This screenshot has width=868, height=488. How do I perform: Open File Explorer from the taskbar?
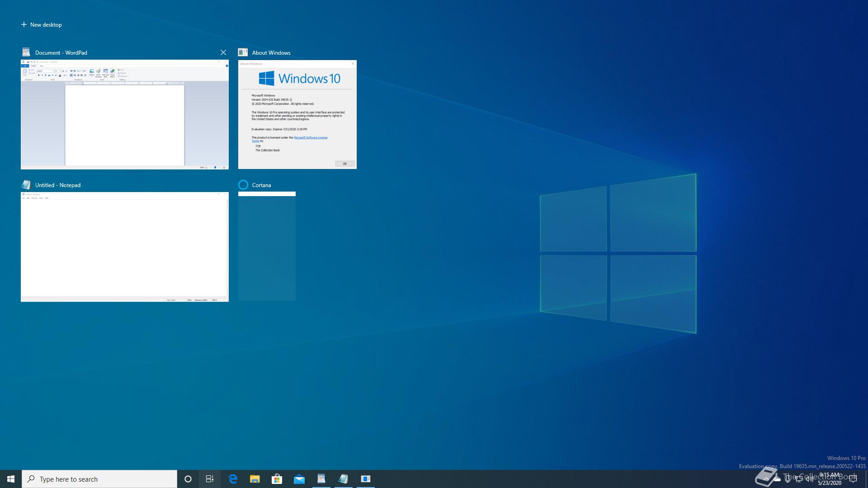tap(255, 479)
